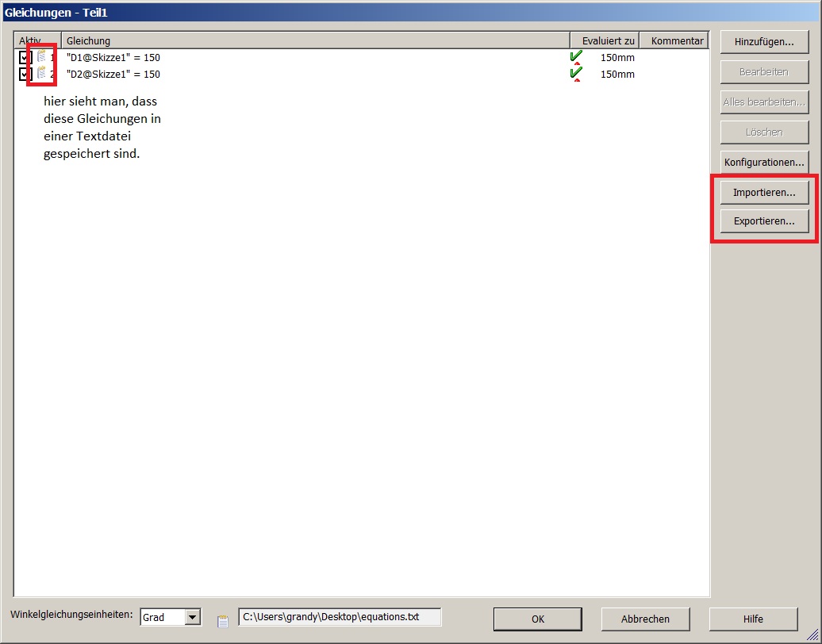Click the Importieren... button
The image size is (822, 644).
coord(764,192)
